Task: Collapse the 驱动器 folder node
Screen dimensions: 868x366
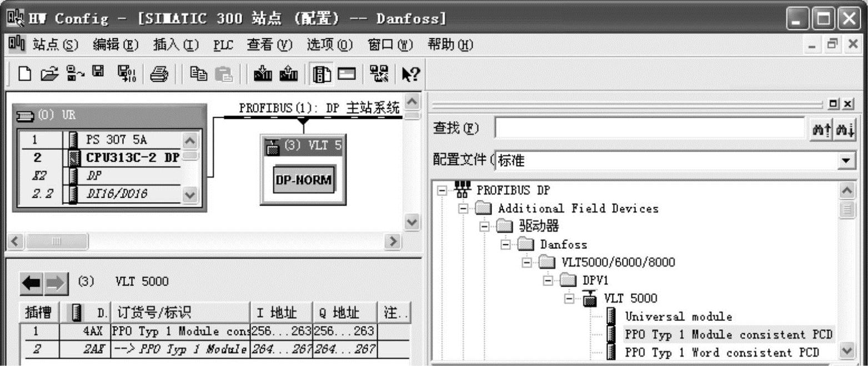Action: coord(484,227)
